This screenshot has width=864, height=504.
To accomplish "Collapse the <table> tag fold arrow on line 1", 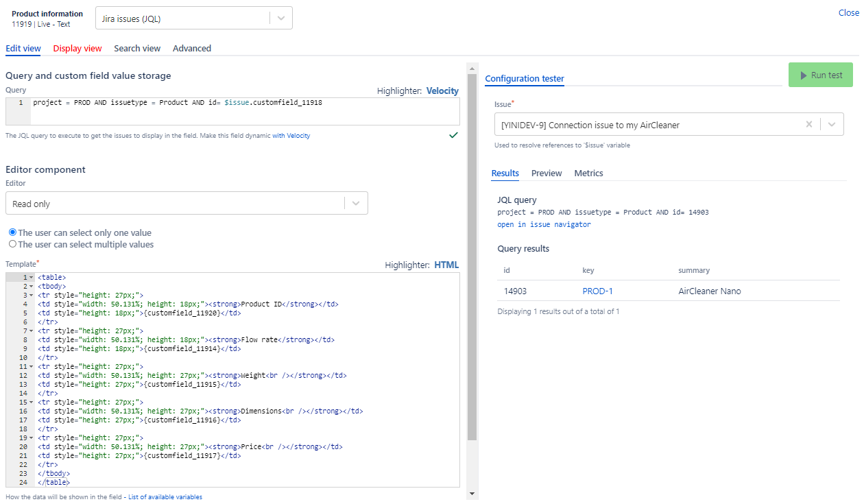I will pyautogui.click(x=31, y=277).
